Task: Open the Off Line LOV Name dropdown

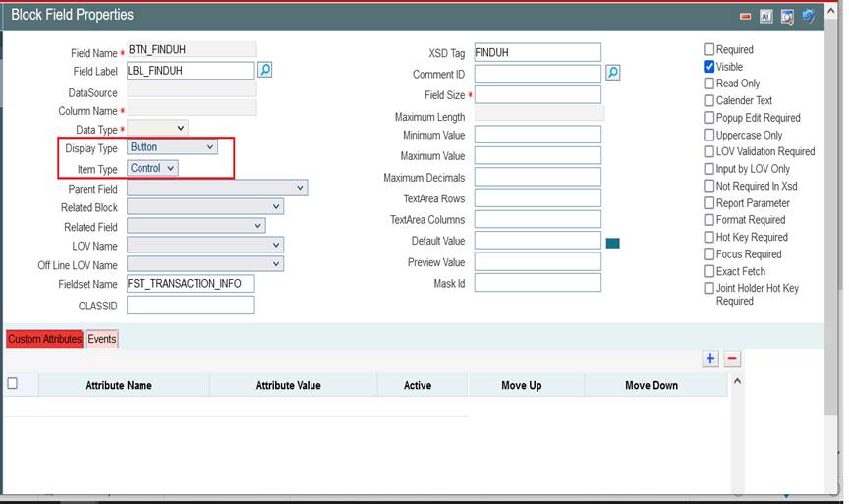Action: tap(205, 263)
